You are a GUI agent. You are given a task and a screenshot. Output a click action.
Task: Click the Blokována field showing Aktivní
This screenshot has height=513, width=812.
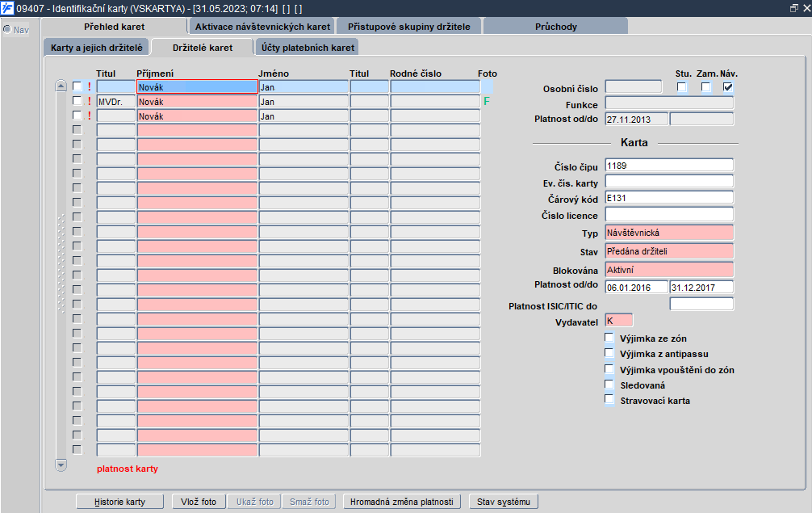click(669, 270)
